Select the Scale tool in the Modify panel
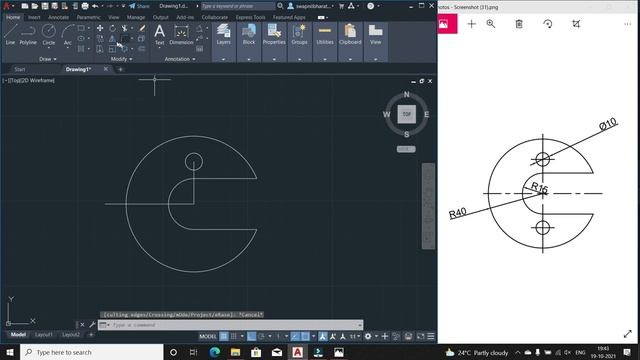Viewport: 640px width, 360px height. pyautogui.click(x=112, y=49)
